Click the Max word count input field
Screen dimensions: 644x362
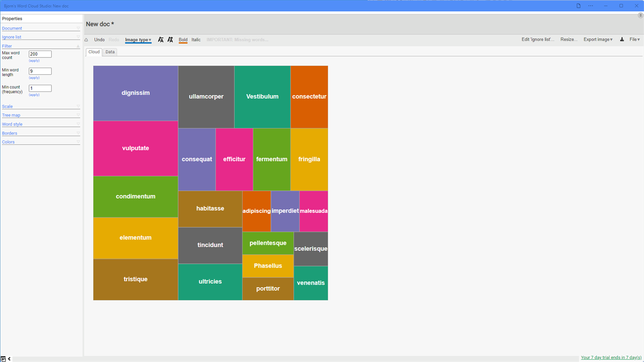pos(40,53)
